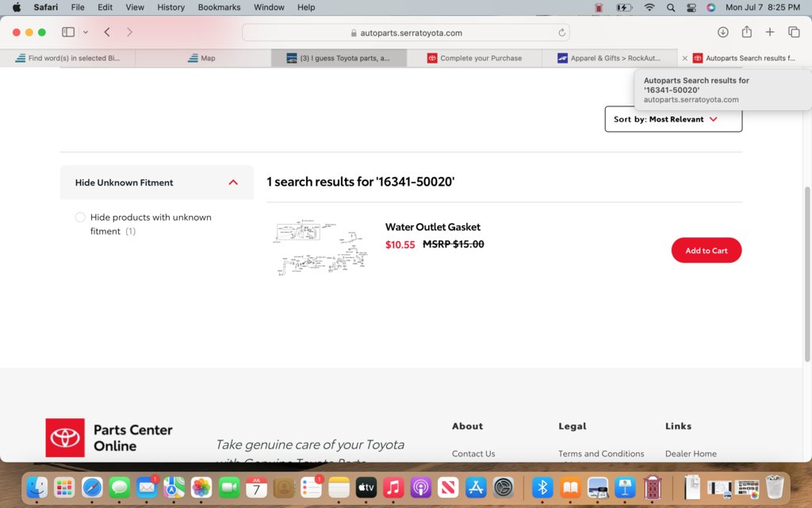Viewport: 812px width, 508px height.
Task: Click the battery status icon
Action: coord(624,7)
